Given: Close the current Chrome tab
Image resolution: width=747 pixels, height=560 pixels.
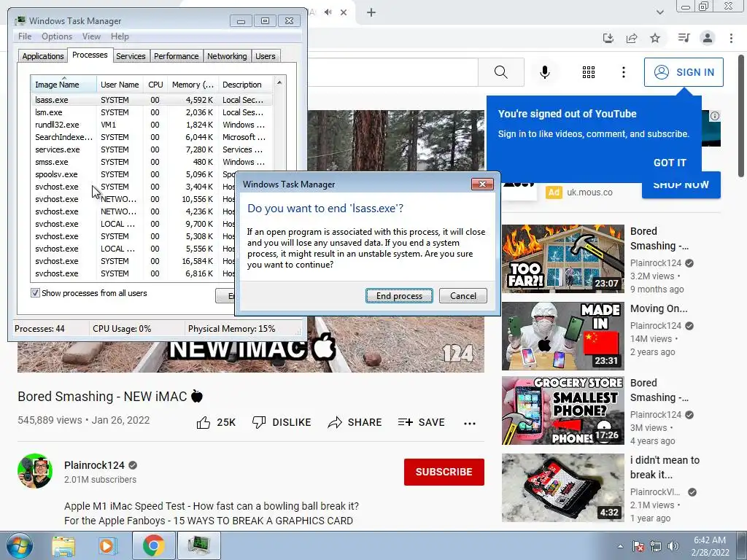Looking at the screenshot, I should click(x=344, y=12).
